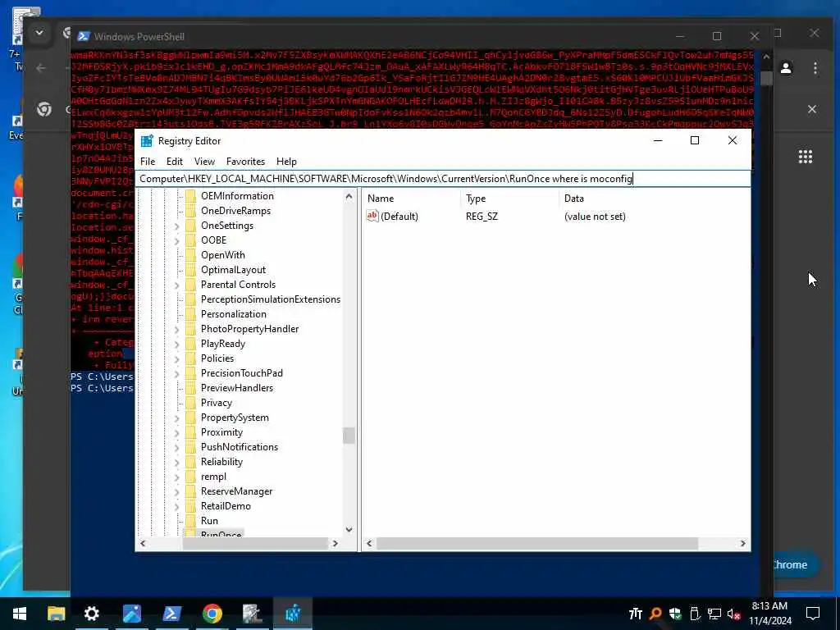Open the Windows Start menu

tap(20, 614)
